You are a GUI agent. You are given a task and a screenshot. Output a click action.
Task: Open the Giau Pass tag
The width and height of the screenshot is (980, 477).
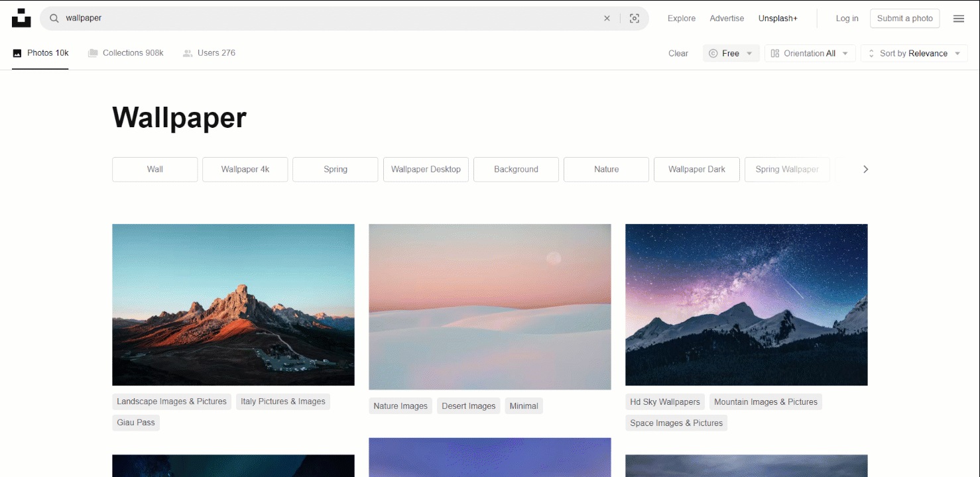tap(135, 422)
